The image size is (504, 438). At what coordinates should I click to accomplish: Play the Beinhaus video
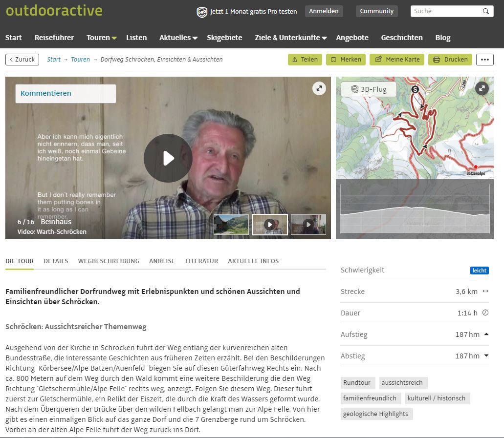(168, 158)
